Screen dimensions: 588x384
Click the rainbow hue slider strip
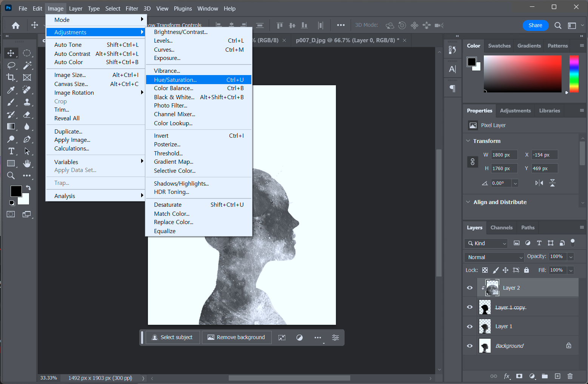[x=574, y=74]
